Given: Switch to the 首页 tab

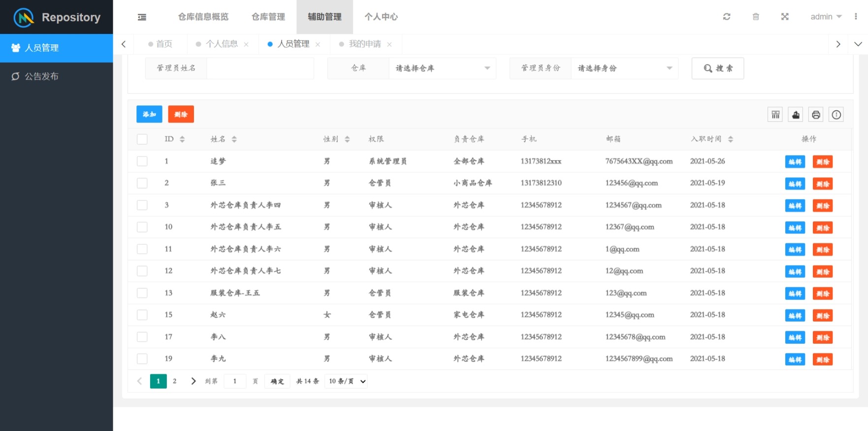Looking at the screenshot, I should click(161, 44).
